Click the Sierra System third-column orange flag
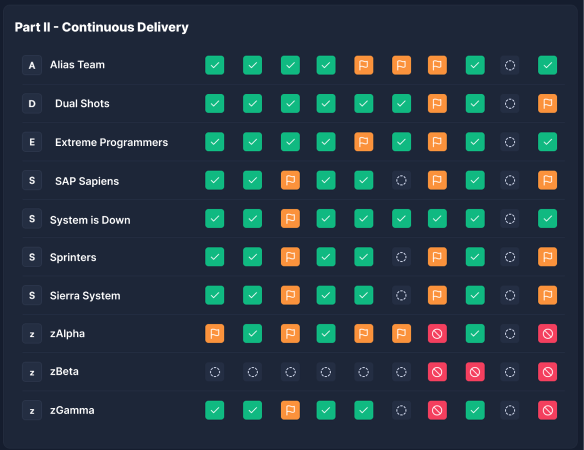Screen dimensions: 584x450 pyautogui.click(x=290, y=295)
